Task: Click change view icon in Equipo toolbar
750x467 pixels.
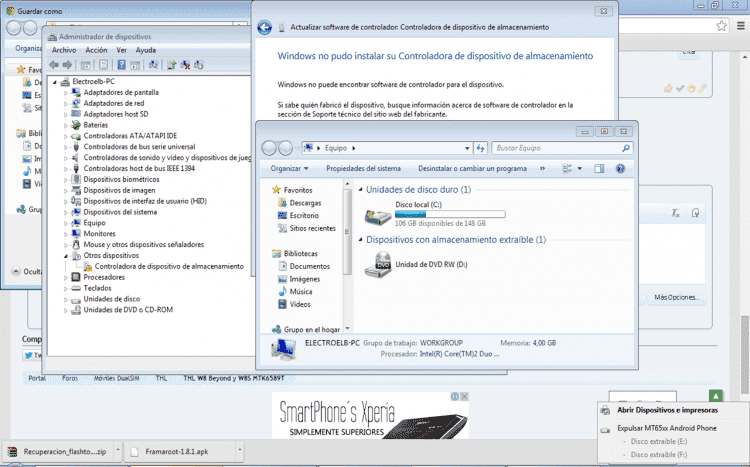Action: click(x=567, y=168)
